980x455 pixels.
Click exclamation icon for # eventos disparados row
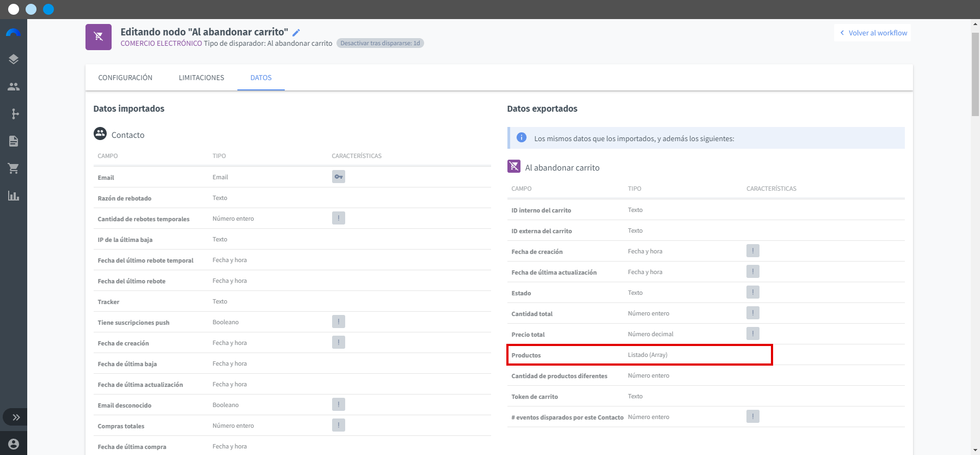(753, 416)
